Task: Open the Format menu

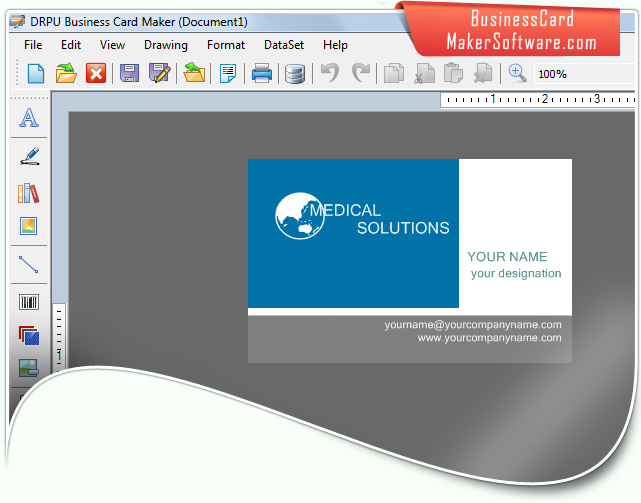Action: point(226,45)
